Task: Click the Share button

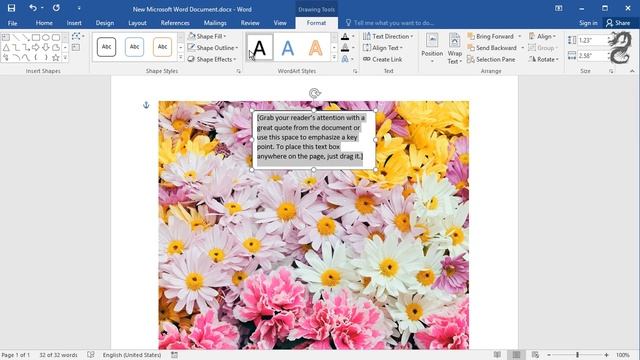Action: click(x=618, y=23)
